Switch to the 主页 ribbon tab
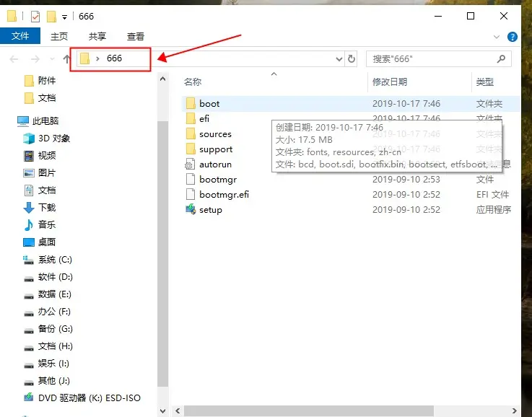Screen dimensions: 532x417 point(59,36)
